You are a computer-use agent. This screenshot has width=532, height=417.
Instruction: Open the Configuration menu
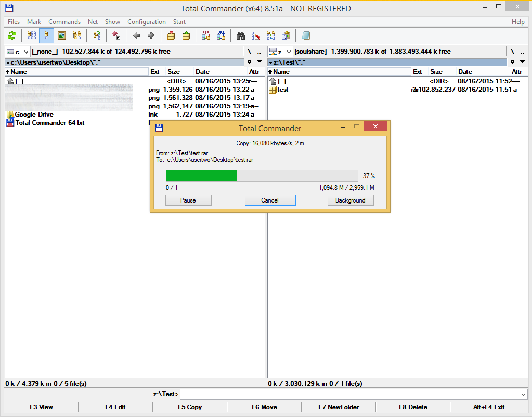pyautogui.click(x=147, y=22)
